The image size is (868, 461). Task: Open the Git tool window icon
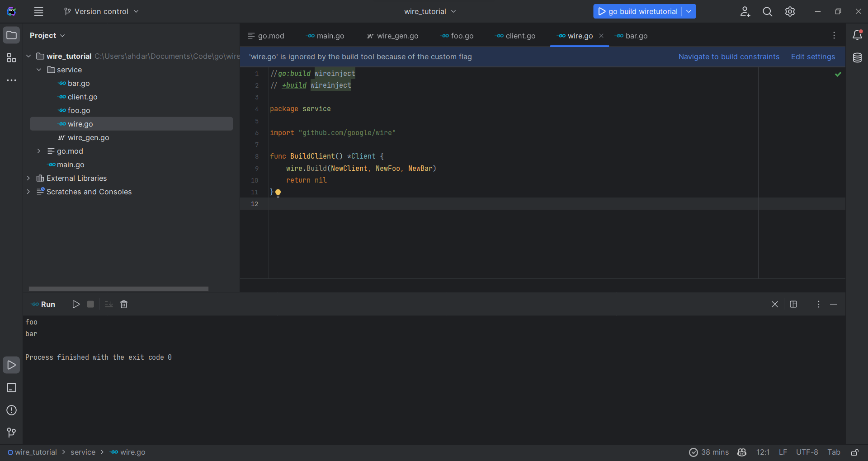pyautogui.click(x=11, y=433)
